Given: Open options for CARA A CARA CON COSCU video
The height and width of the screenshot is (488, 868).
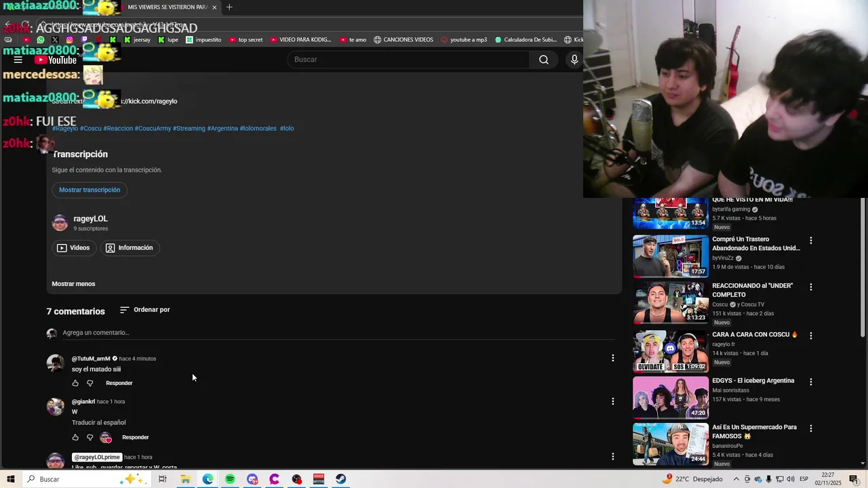Looking at the screenshot, I should point(810,335).
